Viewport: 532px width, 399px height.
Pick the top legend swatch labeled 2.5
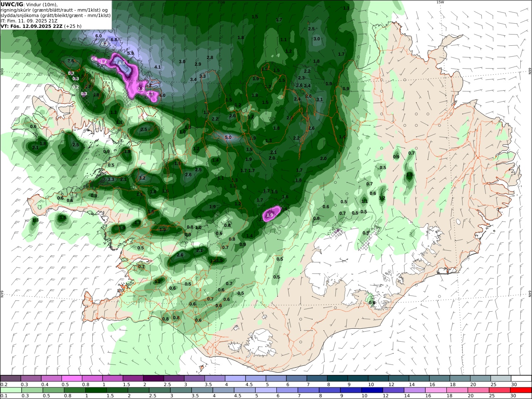(x=174, y=378)
